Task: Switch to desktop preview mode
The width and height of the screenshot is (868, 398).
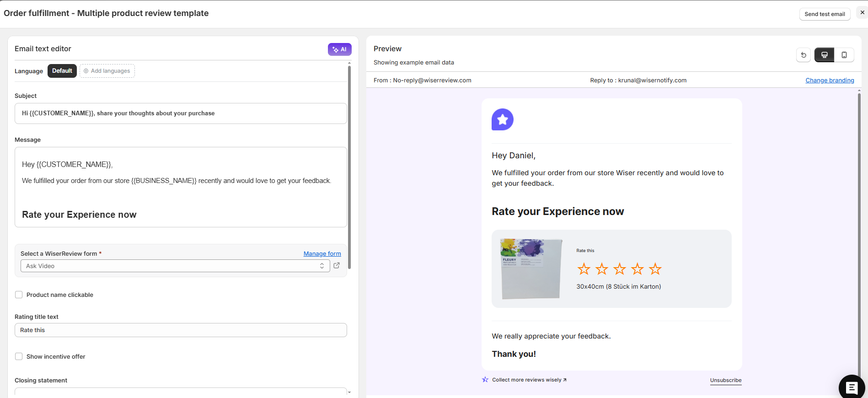Action: pos(825,55)
